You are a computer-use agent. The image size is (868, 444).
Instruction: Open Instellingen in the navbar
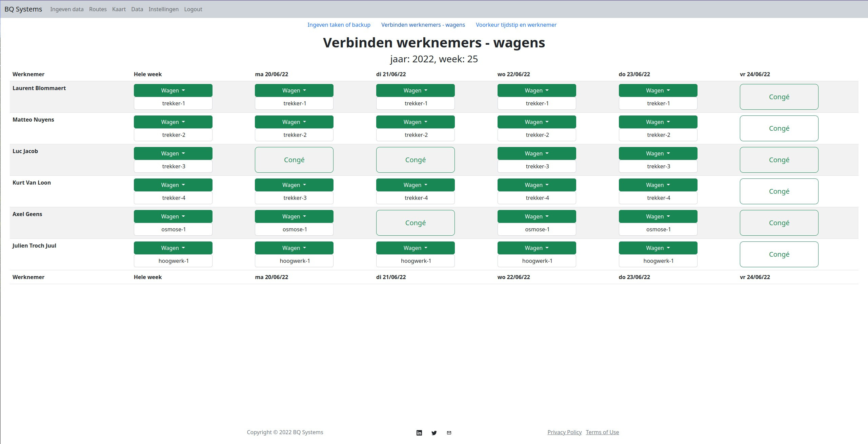163,9
